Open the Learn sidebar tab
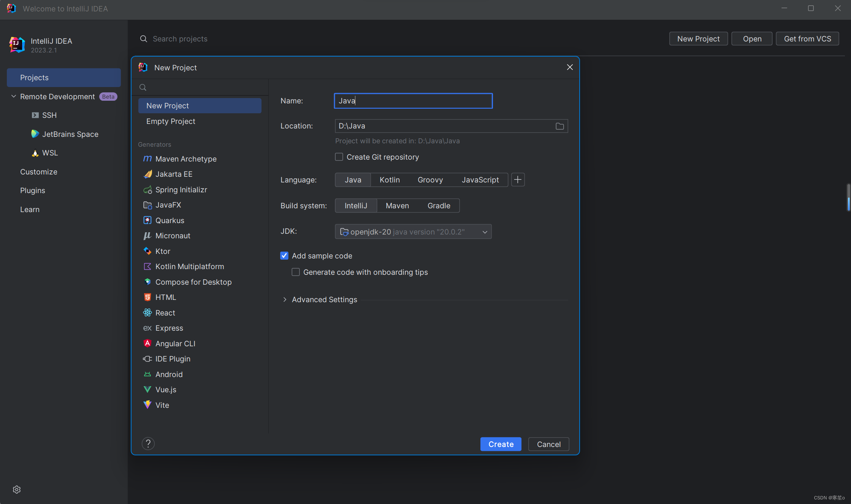 coord(64,209)
